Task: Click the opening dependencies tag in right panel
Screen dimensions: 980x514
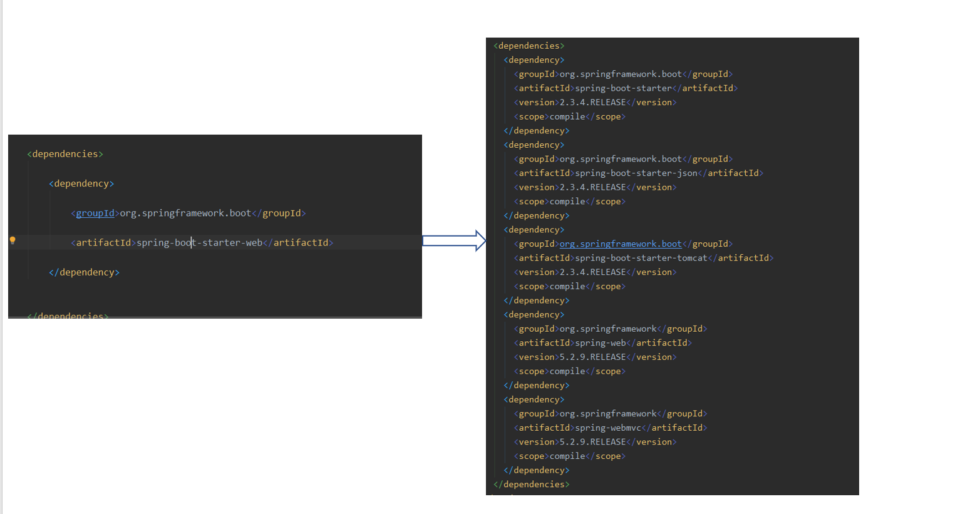Action: click(529, 46)
